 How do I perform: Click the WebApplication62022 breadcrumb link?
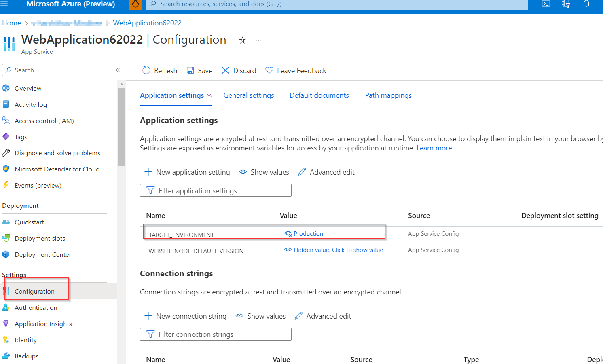147,23
